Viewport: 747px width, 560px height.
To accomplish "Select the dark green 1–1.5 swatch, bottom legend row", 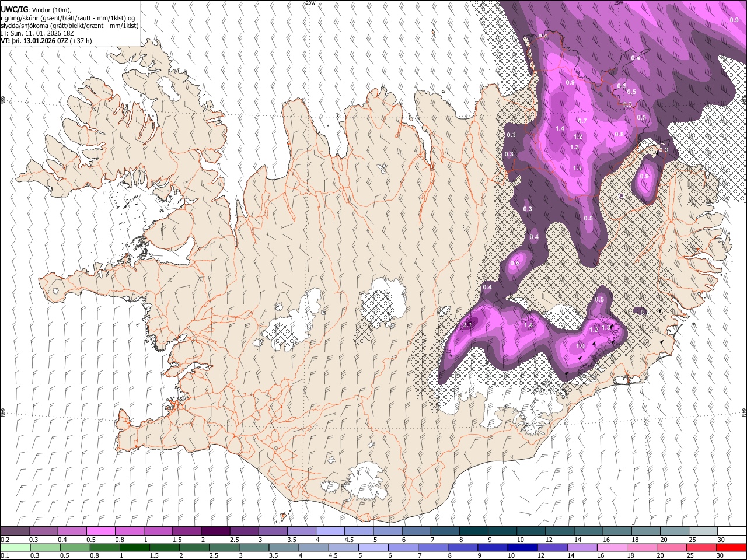I will [x=134, y=548].
